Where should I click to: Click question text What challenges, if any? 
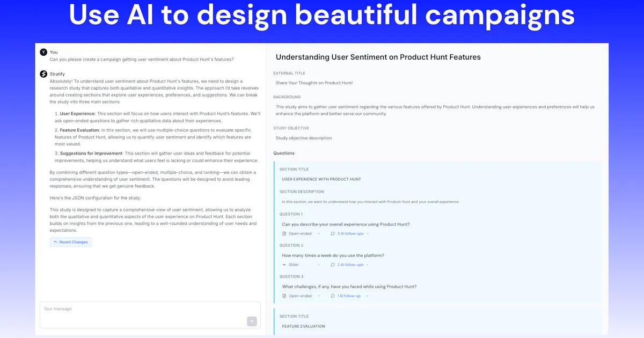coord(349,286)
